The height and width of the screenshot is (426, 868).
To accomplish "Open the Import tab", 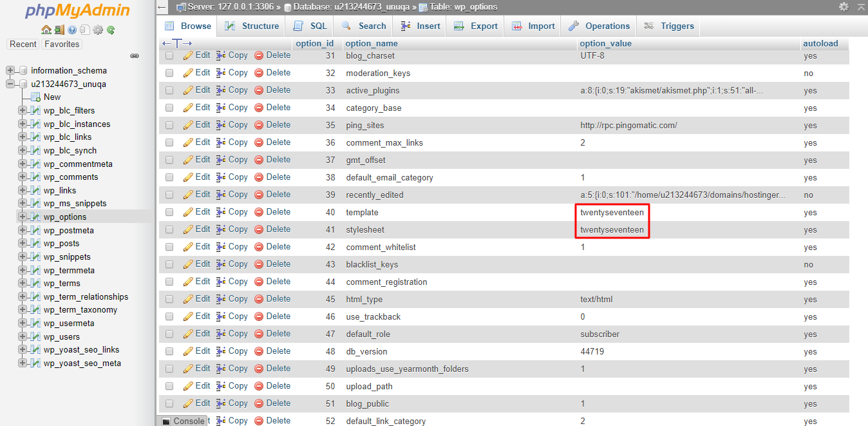I will pos(533,26).
